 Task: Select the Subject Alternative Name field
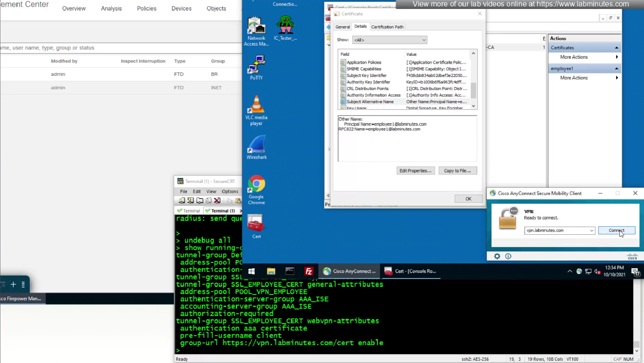[x=370, y=102]
